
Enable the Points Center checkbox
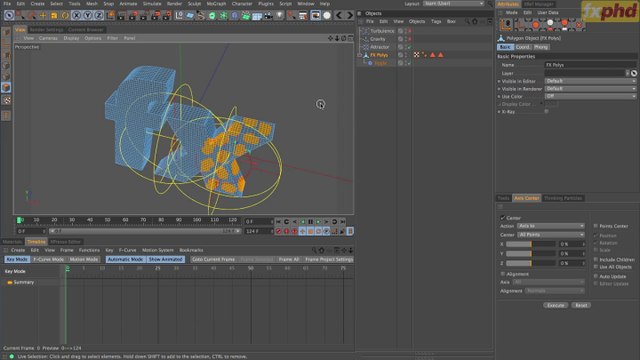[x=596, y=226]
